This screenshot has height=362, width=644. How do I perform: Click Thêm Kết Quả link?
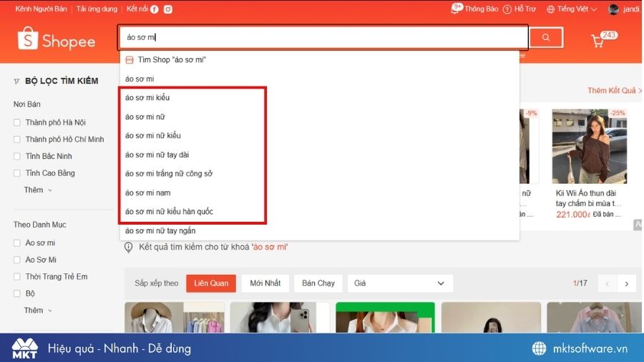tap(614, 90)
